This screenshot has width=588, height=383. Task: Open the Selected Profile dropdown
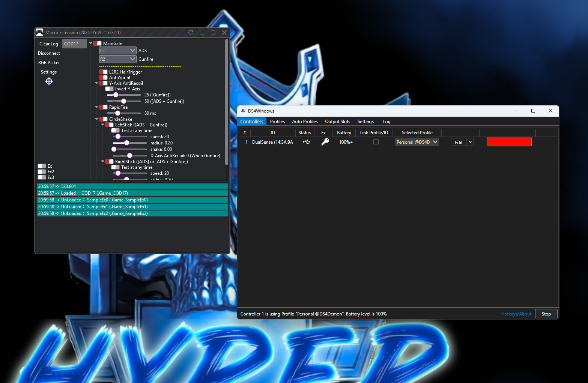tap(417, 142)
